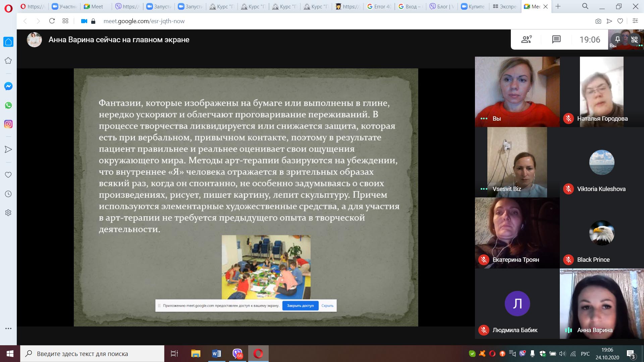Viewport: 644px width, 362px height.
Task: Click the Скрыть link
Action: click(327, 306)
